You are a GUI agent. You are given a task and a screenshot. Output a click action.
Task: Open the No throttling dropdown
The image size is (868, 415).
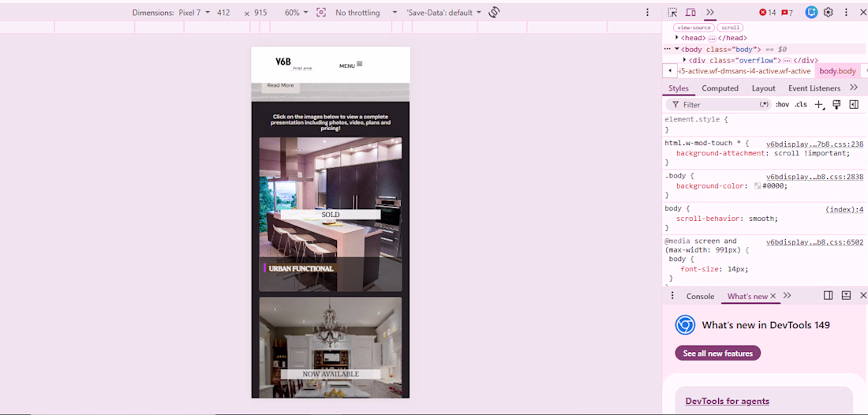coord(366,12)
